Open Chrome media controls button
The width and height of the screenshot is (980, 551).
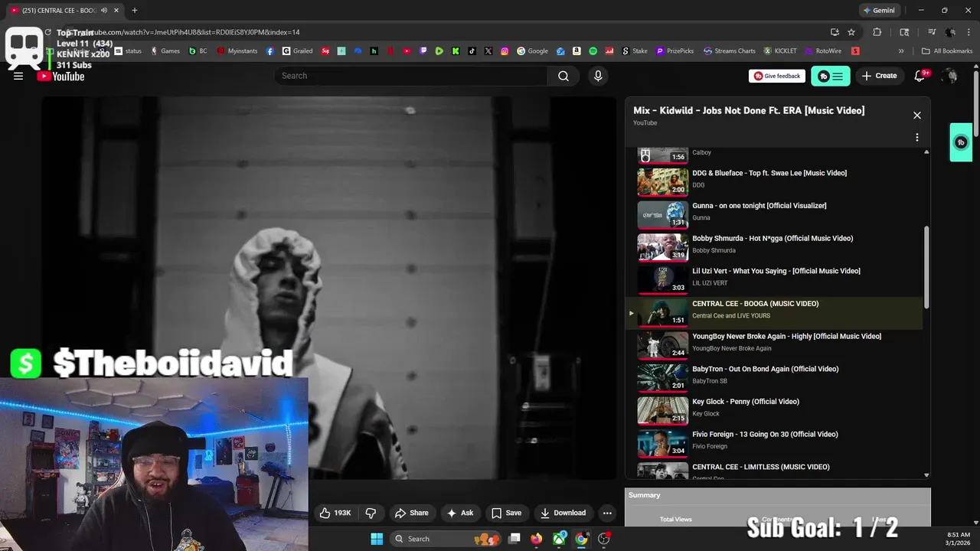pyautogui.click(x=932, y=32)
